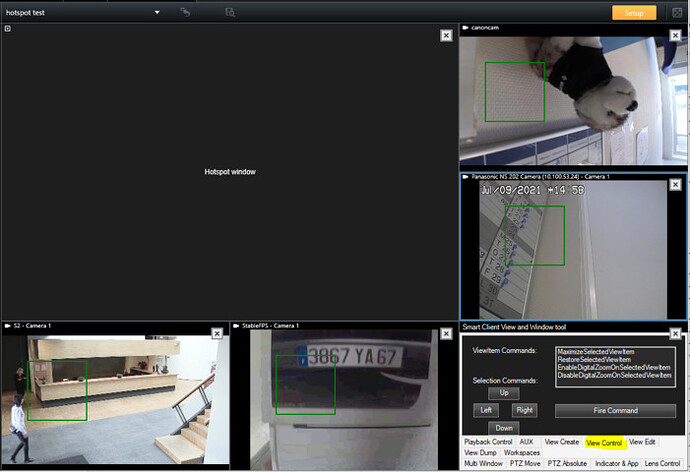Switch to the PTZ Move tab

tap(524, 464)
